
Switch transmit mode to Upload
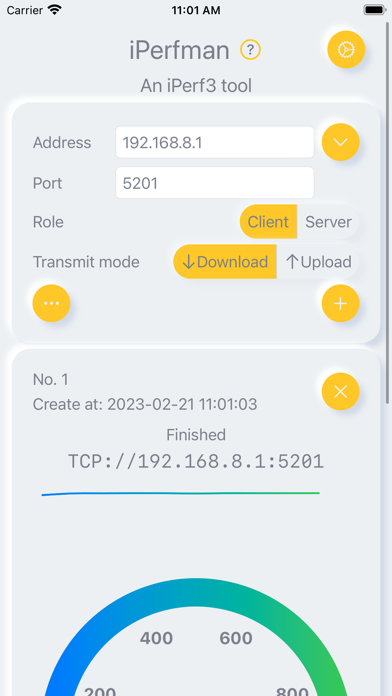[318, 262]
